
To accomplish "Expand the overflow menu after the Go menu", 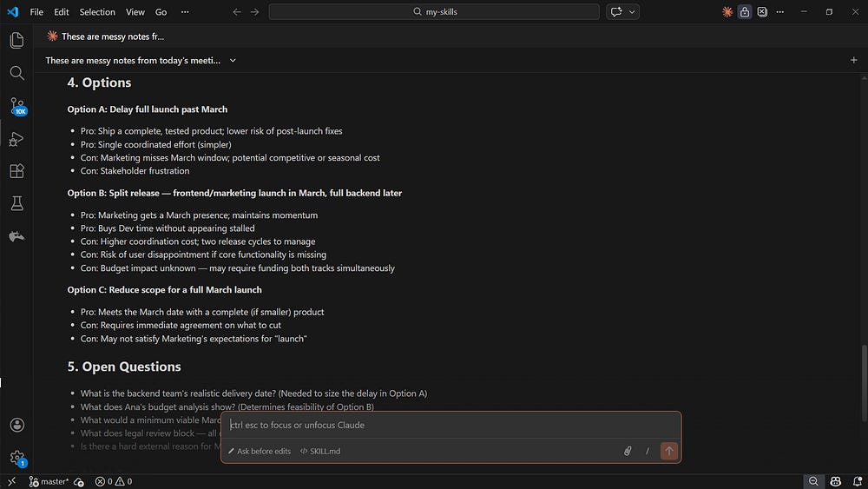I will coord(185,11).
